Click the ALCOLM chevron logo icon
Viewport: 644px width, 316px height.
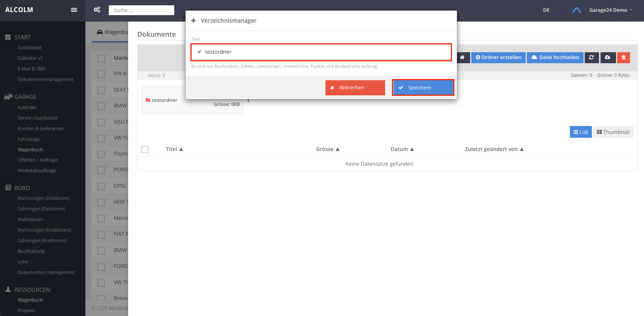point(577,10)
